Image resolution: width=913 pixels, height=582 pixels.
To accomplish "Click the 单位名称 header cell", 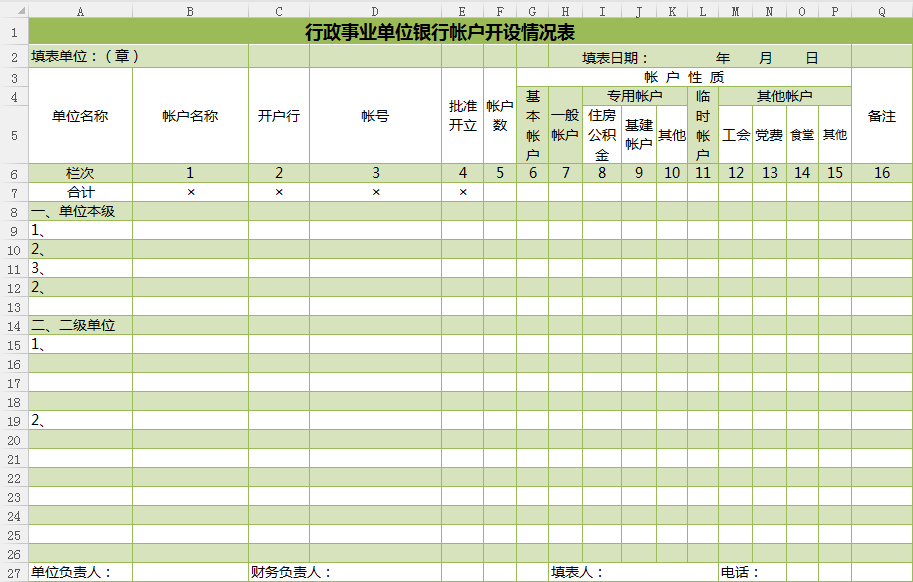I will 80,116.
